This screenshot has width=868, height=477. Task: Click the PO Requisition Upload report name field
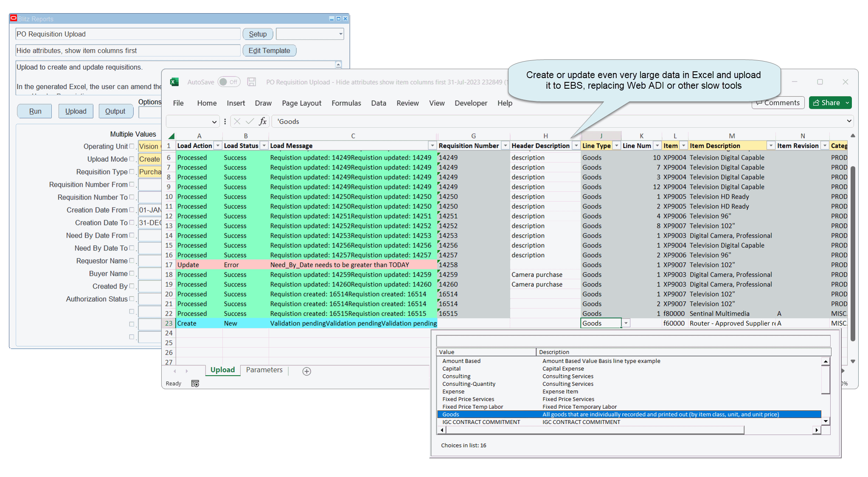click(128, 34)
